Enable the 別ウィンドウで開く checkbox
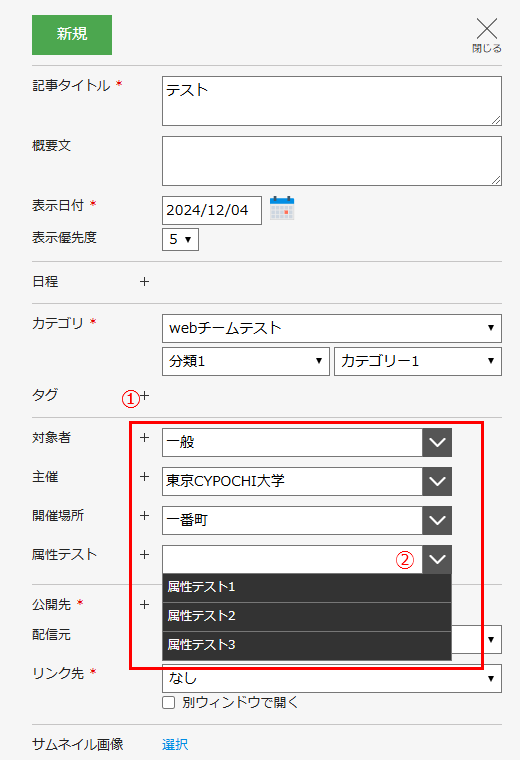The height and width of the screenshot is (760, 520). click(x=169, y=703)
